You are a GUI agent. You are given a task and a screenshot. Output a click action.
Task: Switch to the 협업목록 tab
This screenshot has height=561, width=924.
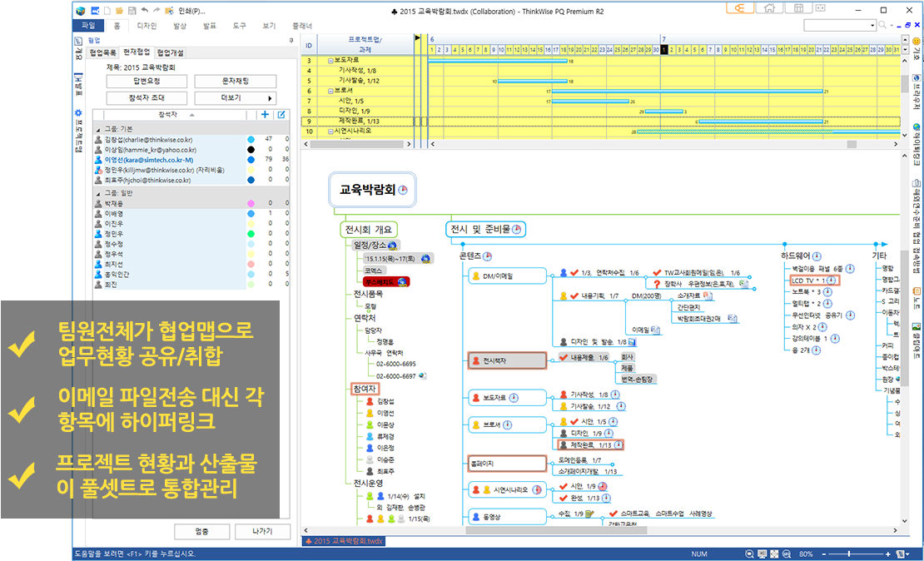(x=103, y=52)
